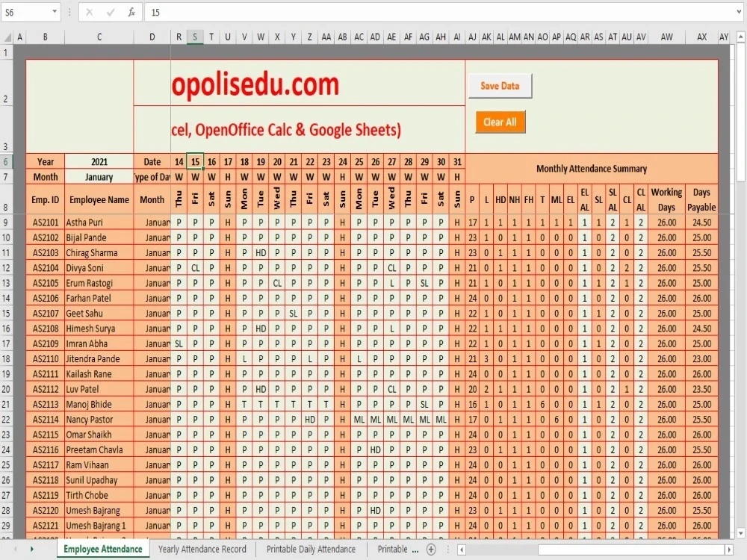Select row header 22

(6, 420)
